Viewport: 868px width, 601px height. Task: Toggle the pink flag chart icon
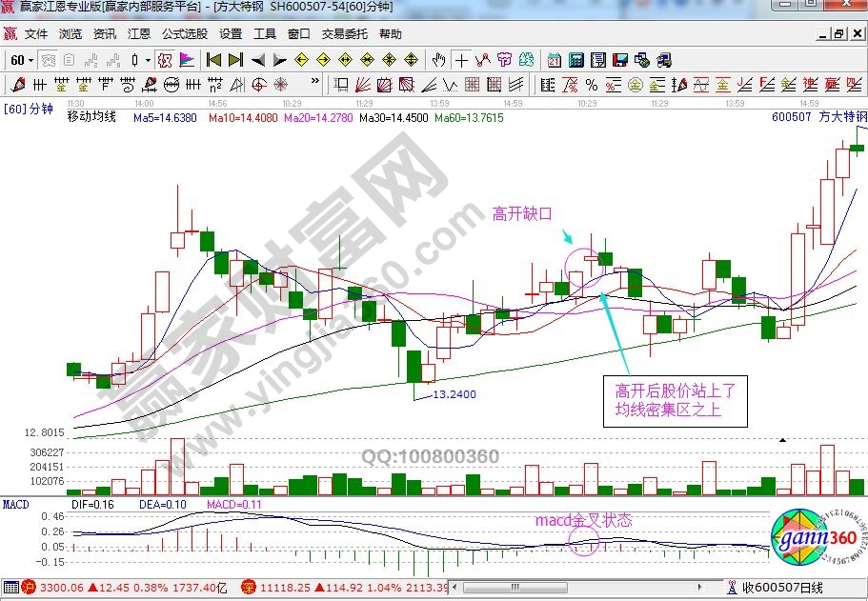click(x=187, y=60)
